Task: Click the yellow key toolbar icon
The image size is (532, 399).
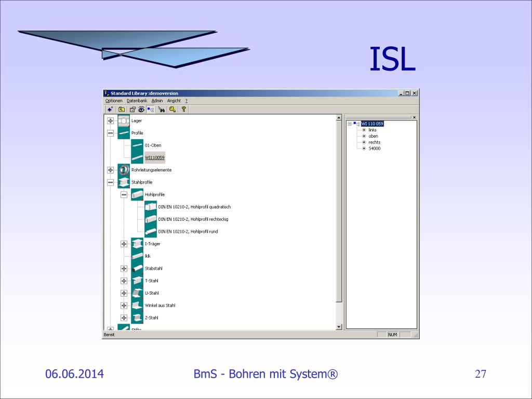Action: [x=172, y=109]
